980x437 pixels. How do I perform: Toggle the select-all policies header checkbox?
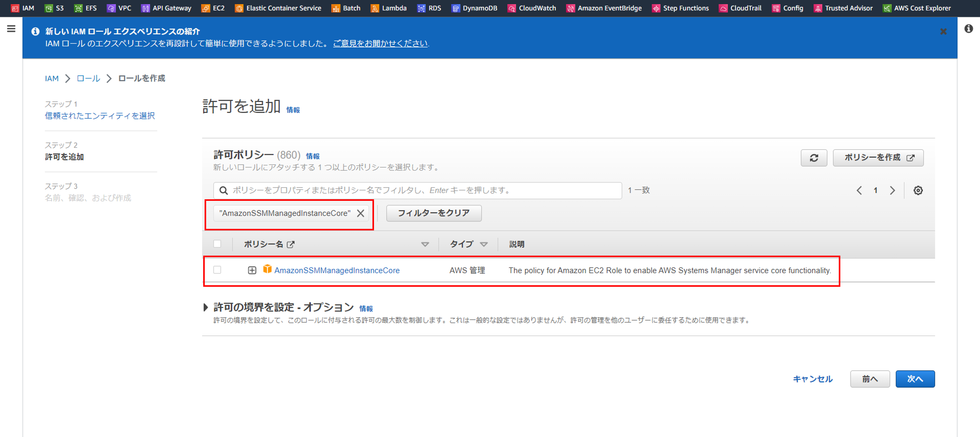217,244
